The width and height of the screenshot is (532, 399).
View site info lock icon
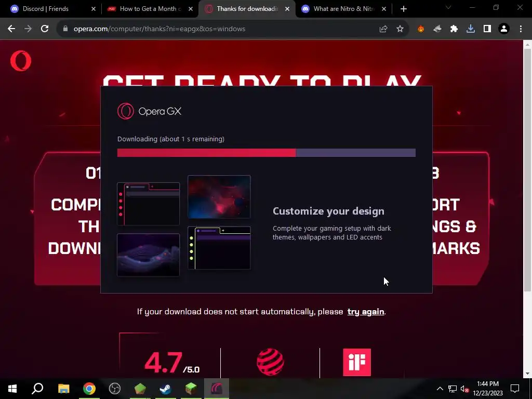[65, 29]
